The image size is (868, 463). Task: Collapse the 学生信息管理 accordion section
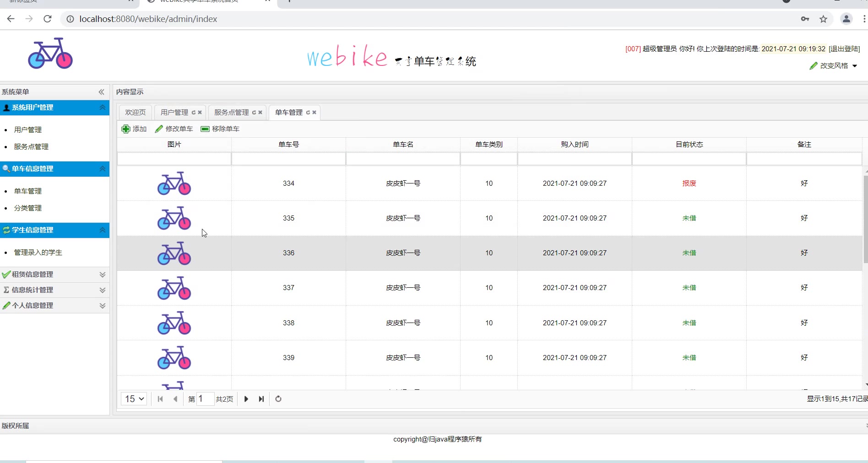tap(103, 230)
